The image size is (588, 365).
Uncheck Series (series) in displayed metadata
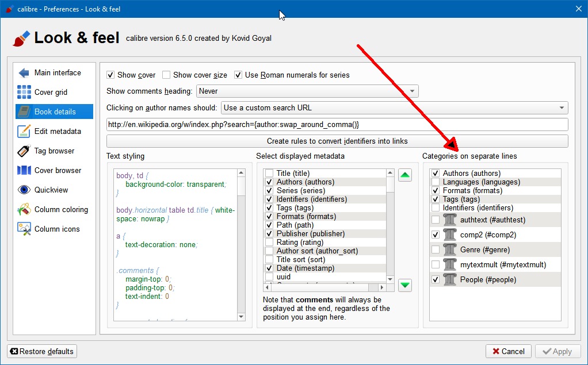[x=269, y=190]
